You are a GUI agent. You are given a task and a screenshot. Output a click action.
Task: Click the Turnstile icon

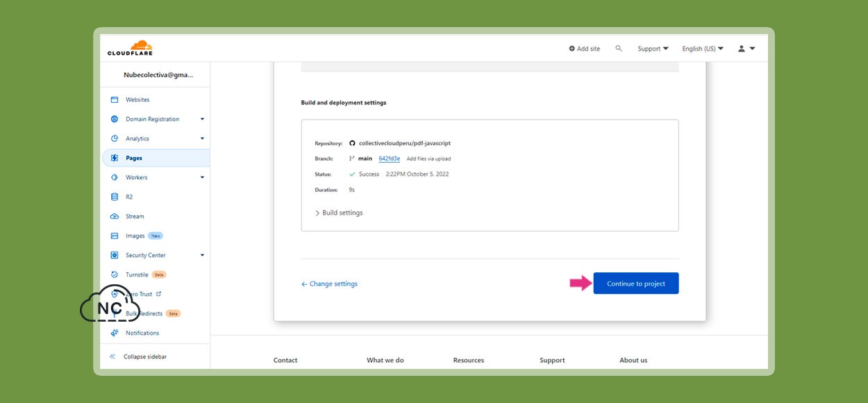pyautogui.click(x=115, y=275)
